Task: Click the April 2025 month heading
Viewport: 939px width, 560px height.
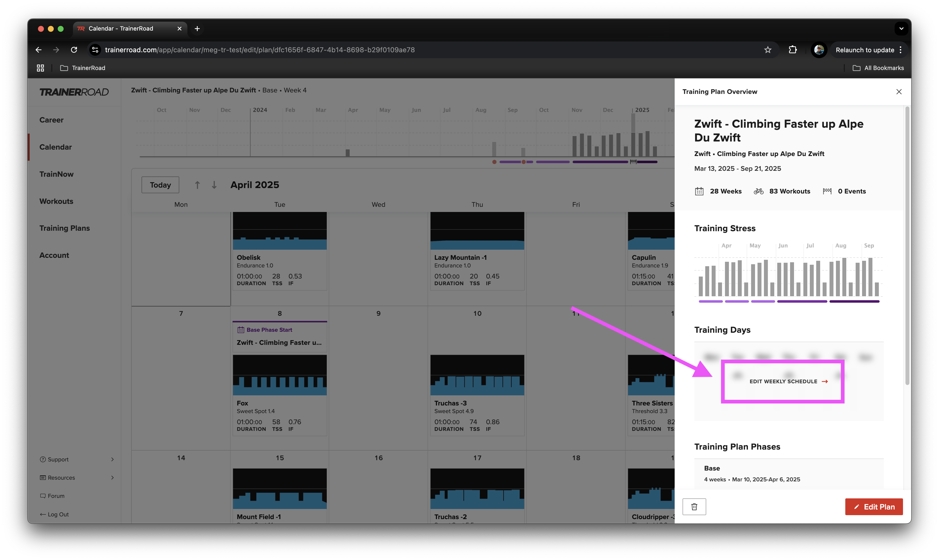Action: pyautogui.click(x=255, y=185)
